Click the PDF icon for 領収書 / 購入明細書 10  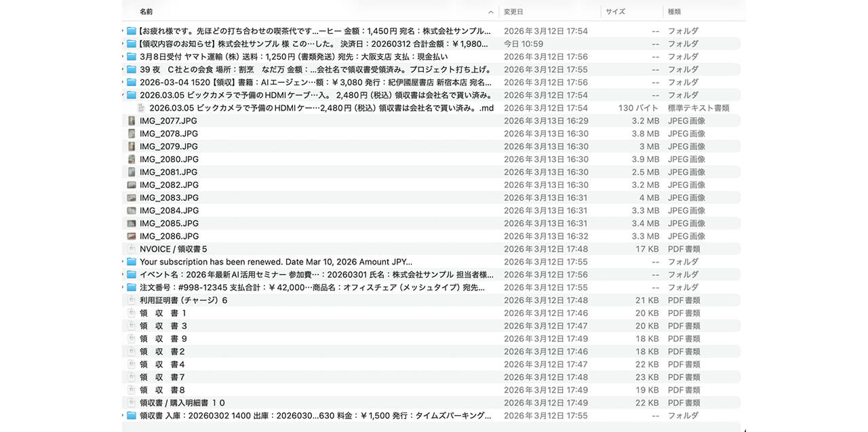[x=132, y=403]
